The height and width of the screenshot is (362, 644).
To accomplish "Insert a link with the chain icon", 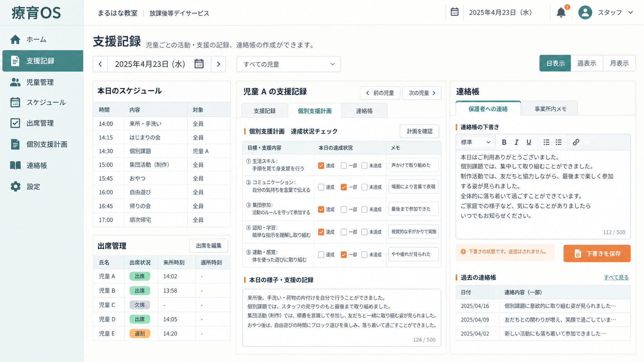I will 576,142.
